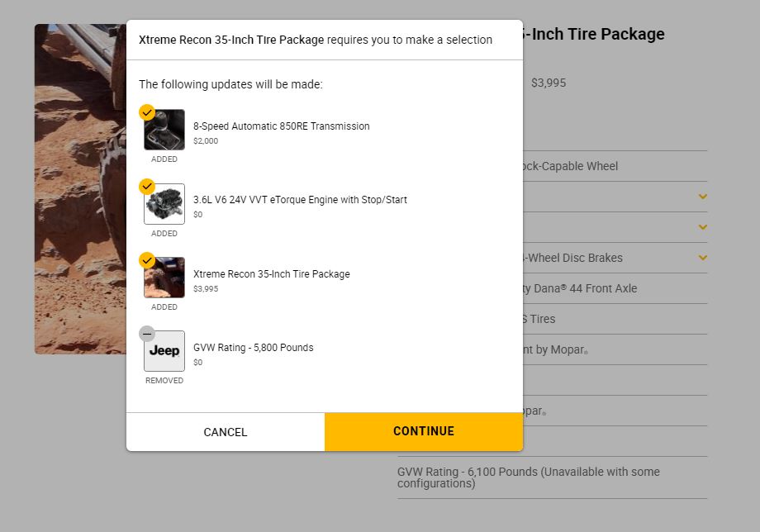Select the 3.6L V6 eTorque Engine label
Screen dimensions: 760x532
click(300, 200)
